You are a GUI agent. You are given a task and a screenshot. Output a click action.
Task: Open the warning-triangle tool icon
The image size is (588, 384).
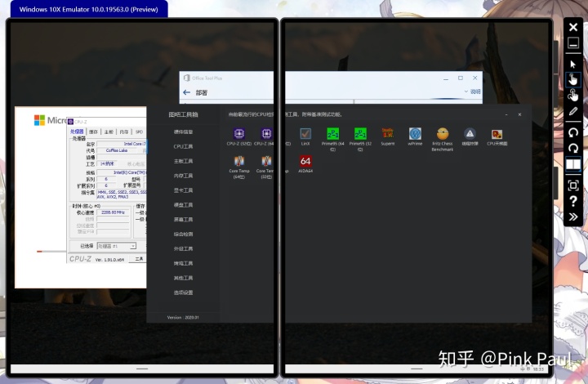470,137
